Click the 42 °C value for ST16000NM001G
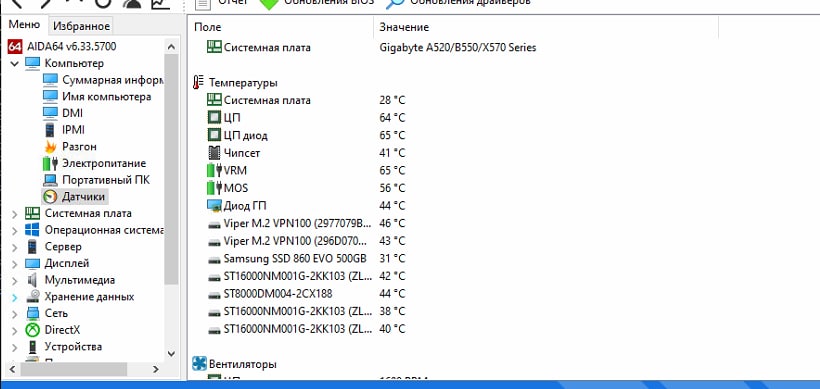Viewport: 820px width, 389px height. (392, 276)
